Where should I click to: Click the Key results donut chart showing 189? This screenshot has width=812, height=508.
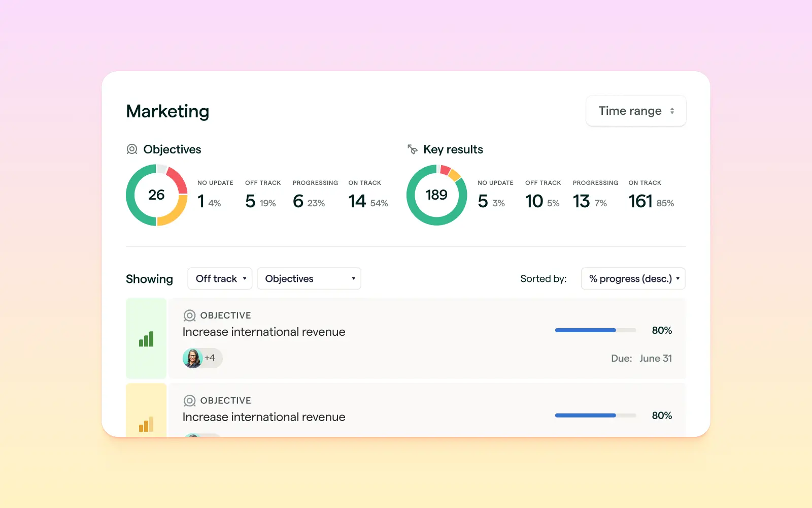[436, 195]
